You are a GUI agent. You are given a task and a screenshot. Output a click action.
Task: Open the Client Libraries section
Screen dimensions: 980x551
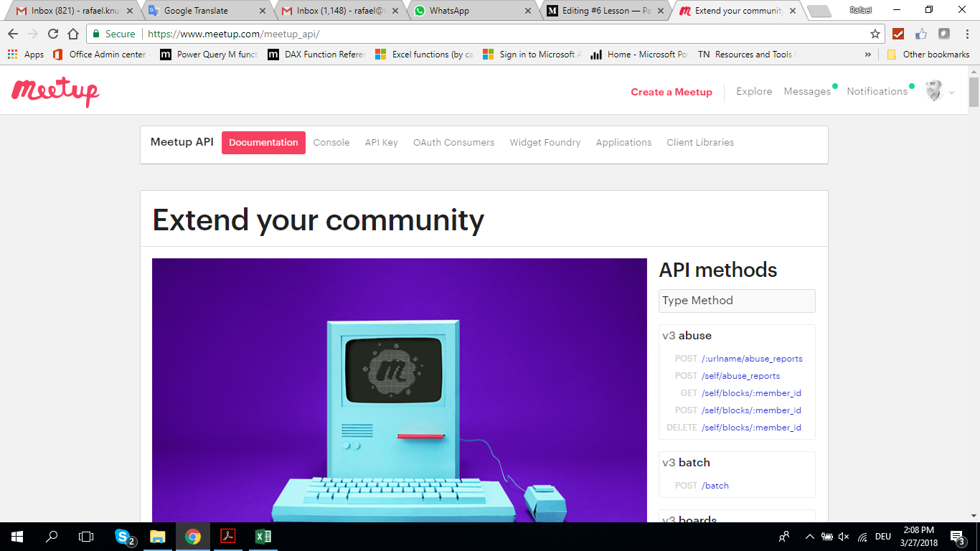[700, 143]
